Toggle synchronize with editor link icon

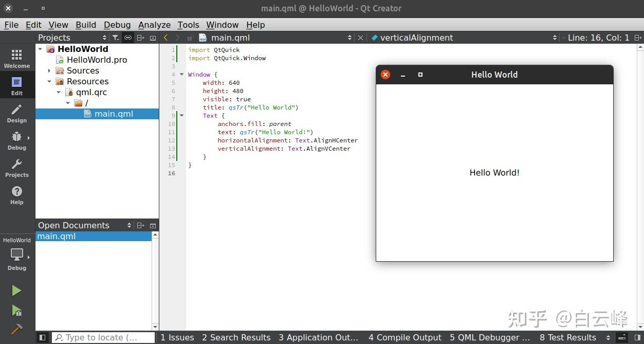pyautogui.click(x=128, y=38)
